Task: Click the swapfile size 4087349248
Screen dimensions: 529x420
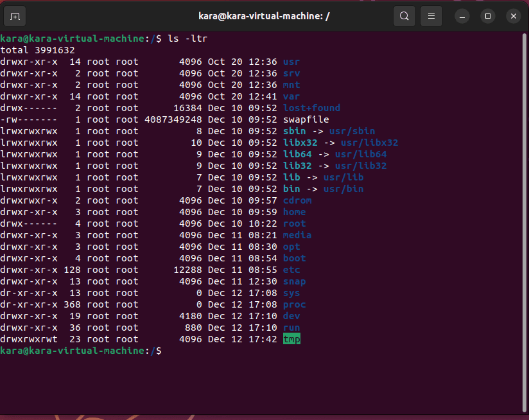Action: [173, 119]
